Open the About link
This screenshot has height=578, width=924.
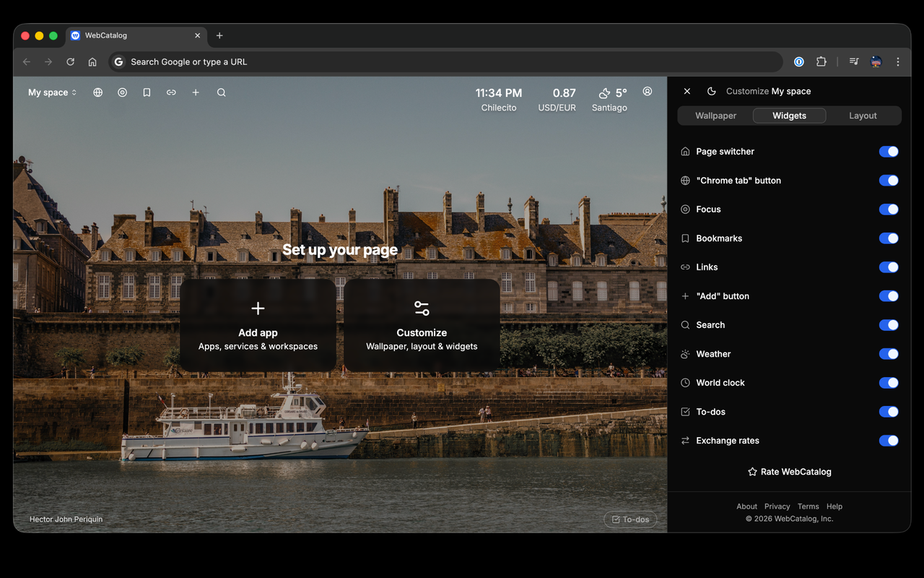[746, 506]
